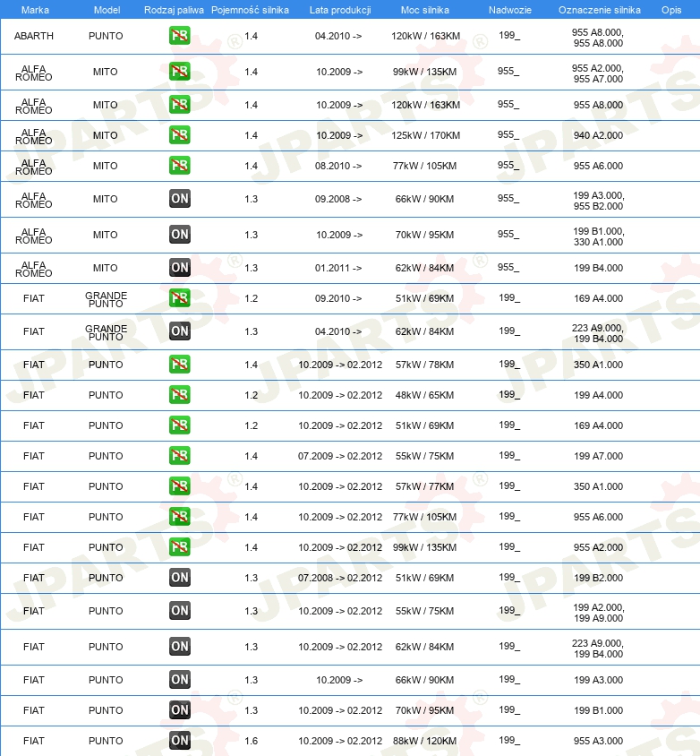This screenshot has height=756, width=700.
Task: Click petrol icon for Fiat Punto 77kW / 105KM
Action: 180,516
